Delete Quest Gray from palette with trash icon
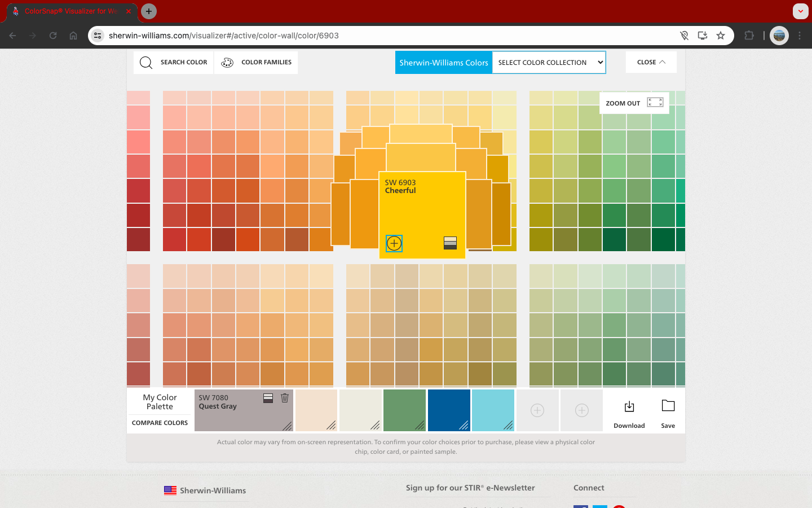 coord(285,398)
